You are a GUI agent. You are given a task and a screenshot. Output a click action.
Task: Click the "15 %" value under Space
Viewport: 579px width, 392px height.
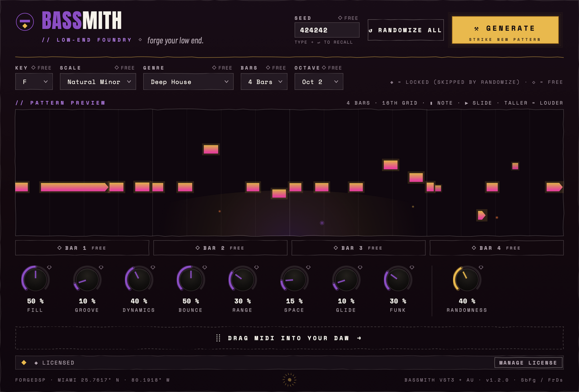pyautogui.click(x=294, y=301)
